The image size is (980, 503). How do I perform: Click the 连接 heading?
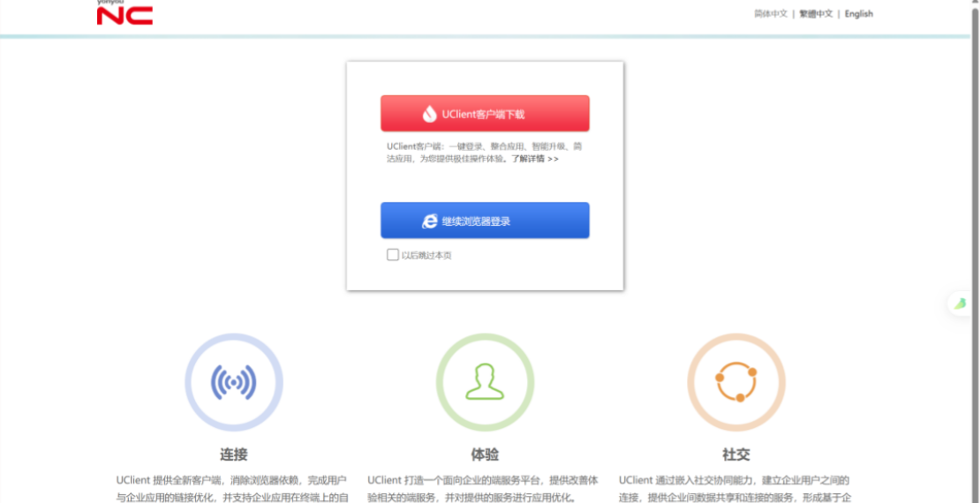[234, 454]
